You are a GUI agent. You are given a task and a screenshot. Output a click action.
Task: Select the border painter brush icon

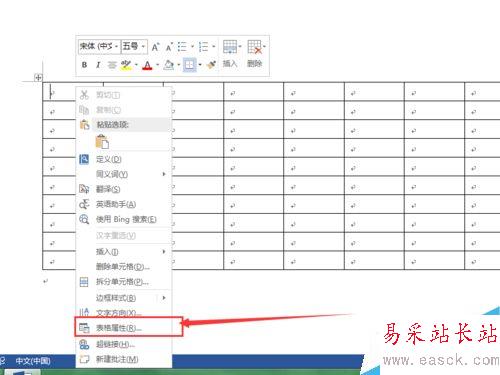click(x=211, y=64)
